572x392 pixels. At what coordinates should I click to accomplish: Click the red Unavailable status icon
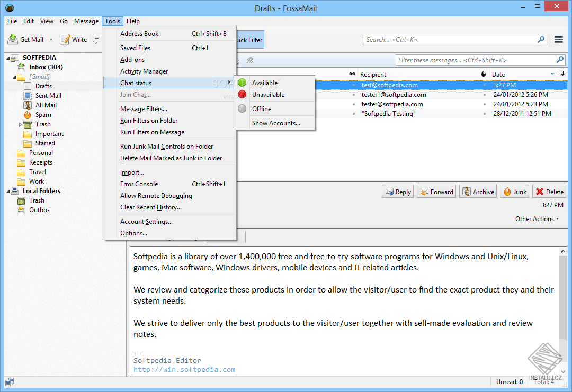[242, 94]
